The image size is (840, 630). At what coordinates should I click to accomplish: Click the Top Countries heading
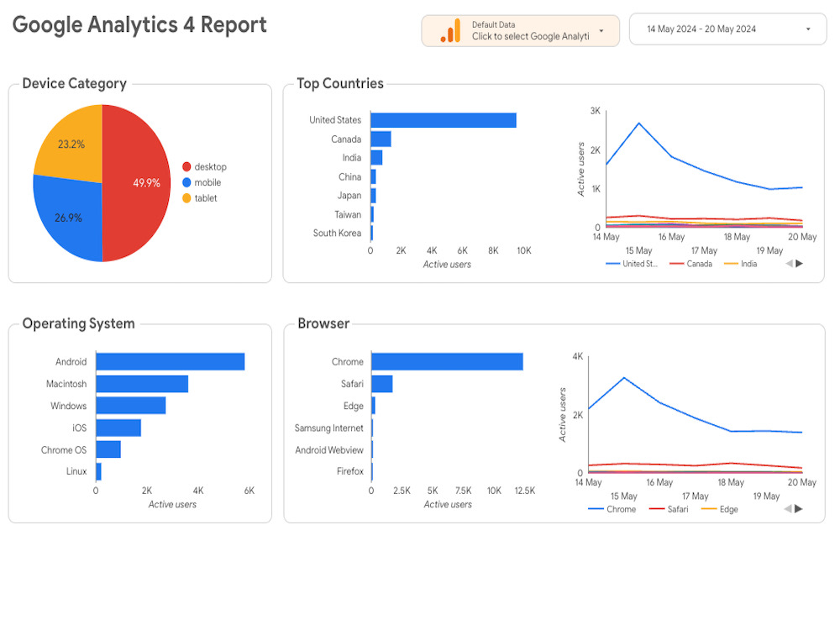pos(340,83)
